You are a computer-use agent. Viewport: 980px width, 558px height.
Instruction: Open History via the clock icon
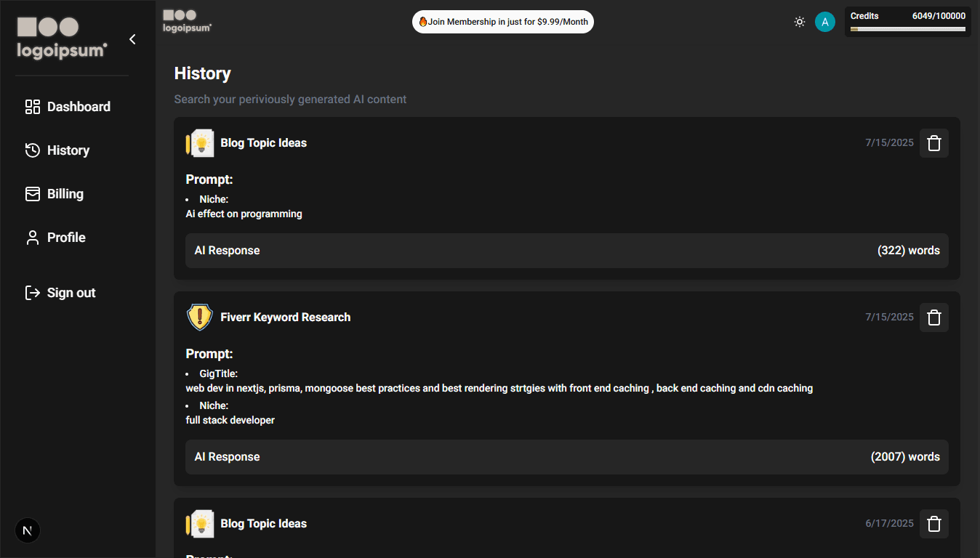pos(32,150)
